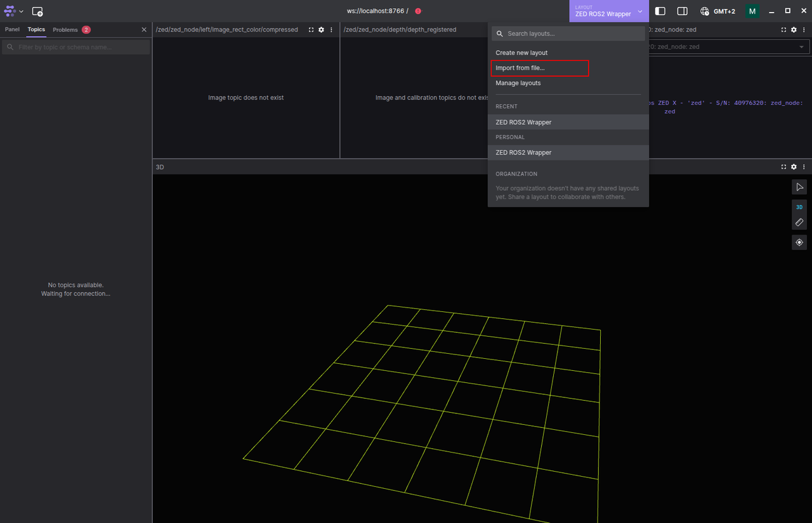Collapse the ZED ROS2 Wrapper layout dropdown
The width and height of the screenshot is (812, 523).
[608, 11]
